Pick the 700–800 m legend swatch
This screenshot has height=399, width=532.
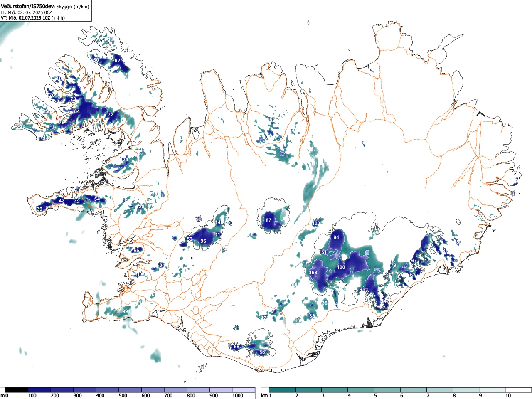[175, 390]
